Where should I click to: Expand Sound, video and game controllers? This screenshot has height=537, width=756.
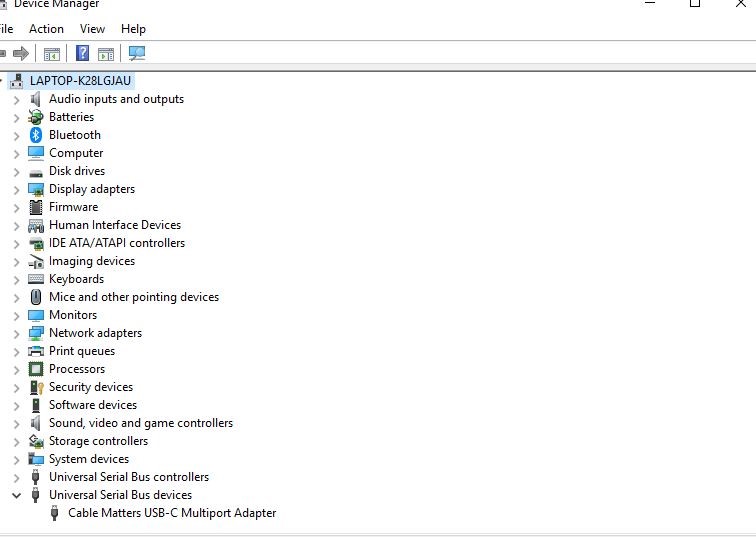[16, 424]
